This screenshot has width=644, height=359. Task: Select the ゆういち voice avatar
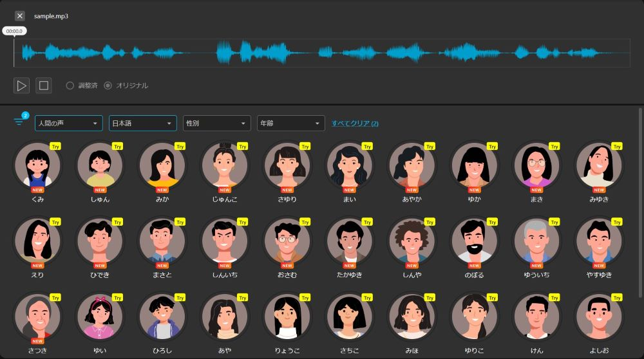(x=537, y=241)
